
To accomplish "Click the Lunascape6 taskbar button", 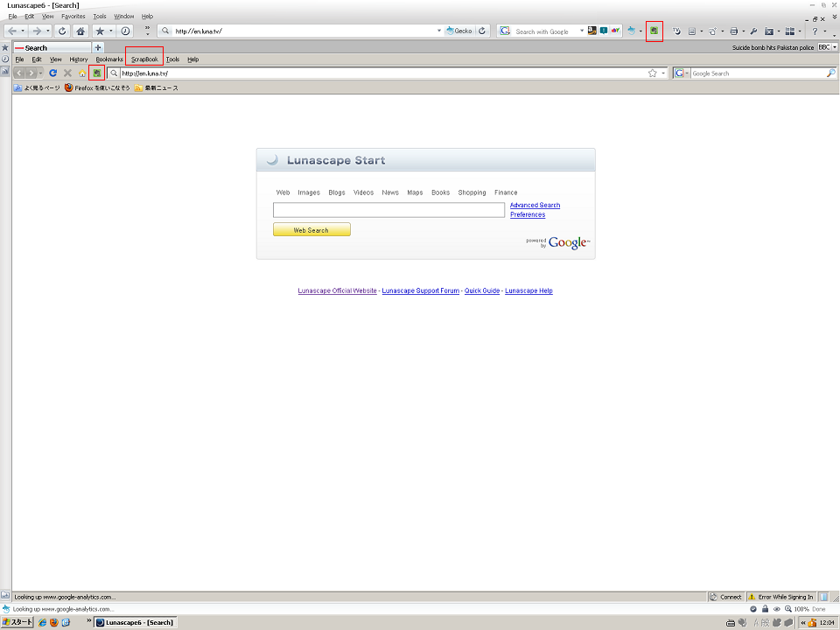I will (x=135, y=622).
